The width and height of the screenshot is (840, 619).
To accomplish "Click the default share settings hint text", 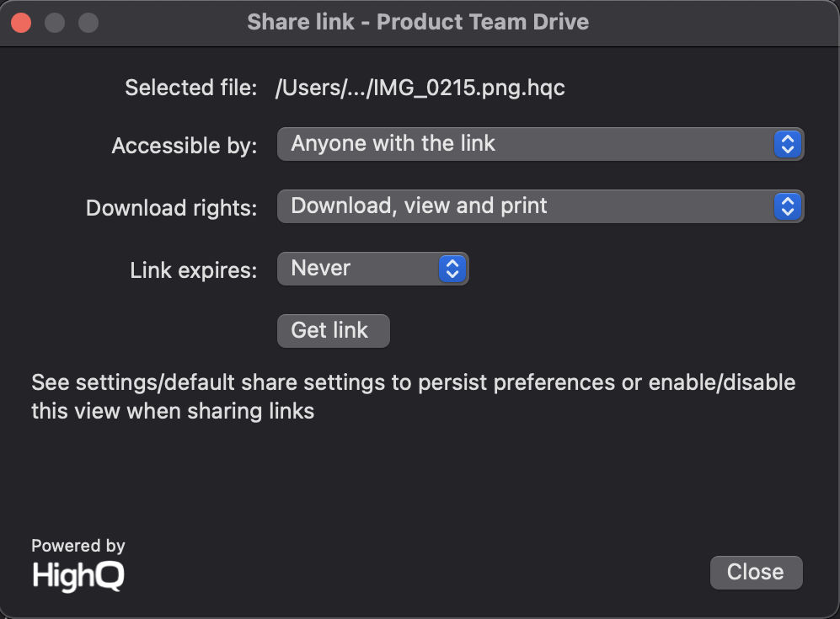I will pyautogui.click(x=413, y=397).
